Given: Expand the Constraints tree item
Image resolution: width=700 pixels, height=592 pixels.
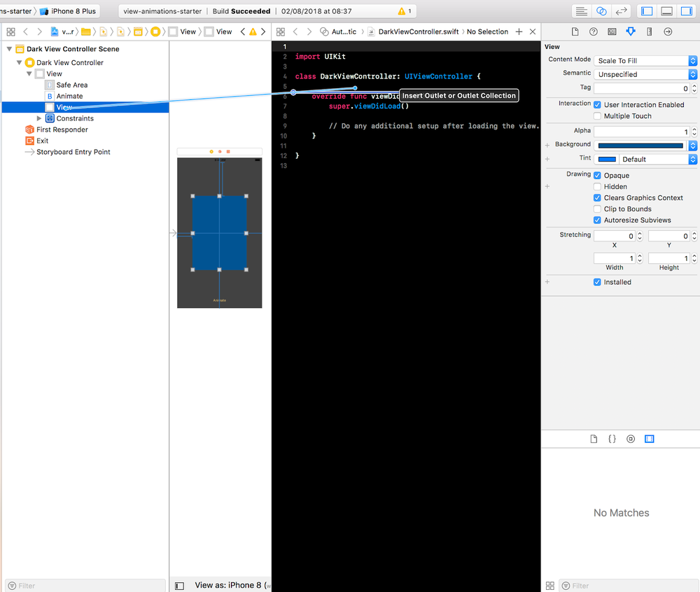Looking at the screenshot, I should [39, 118].
